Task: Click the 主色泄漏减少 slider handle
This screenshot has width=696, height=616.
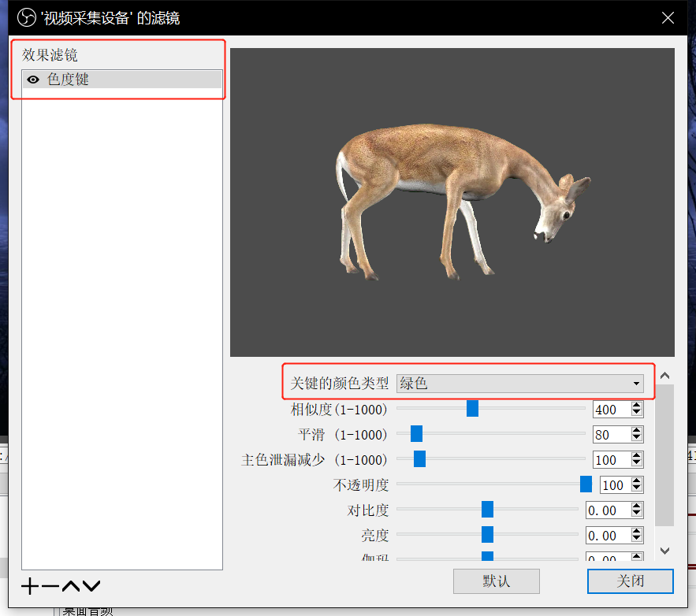Action: tap(419, 459)
